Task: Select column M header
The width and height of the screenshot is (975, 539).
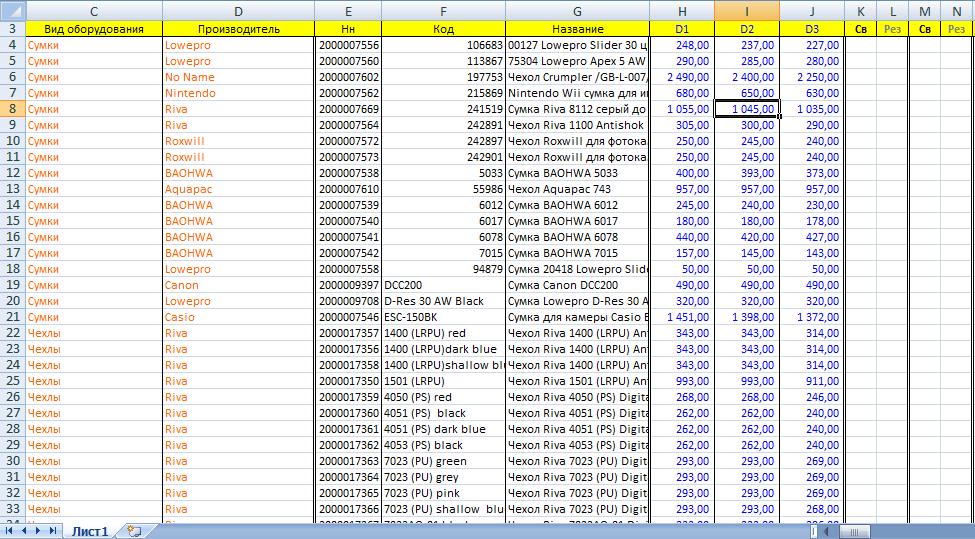Action: tap(925, 11)
